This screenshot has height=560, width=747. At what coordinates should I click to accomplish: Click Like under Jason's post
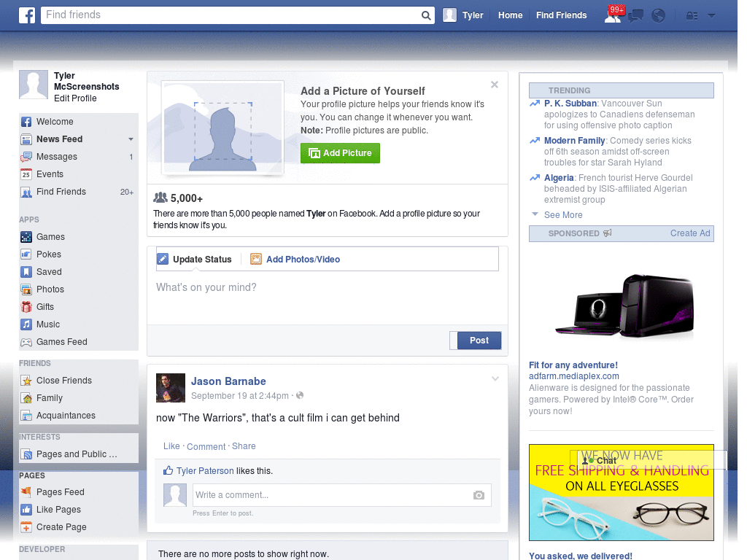tap(171, 446)
